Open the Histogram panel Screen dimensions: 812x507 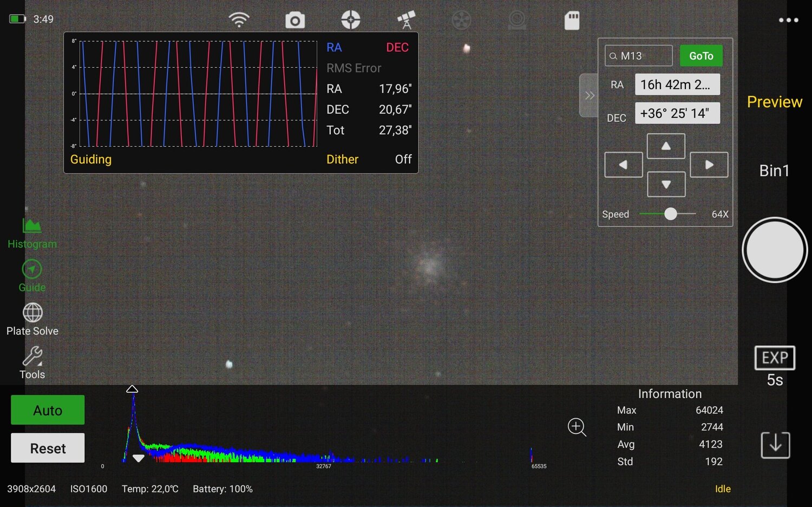pos(31,232)
